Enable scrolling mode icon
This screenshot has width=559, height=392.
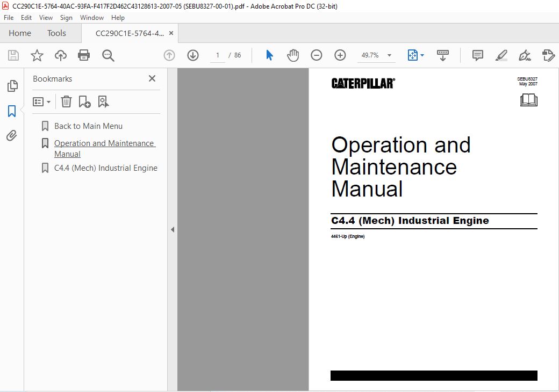coord(443,55)
